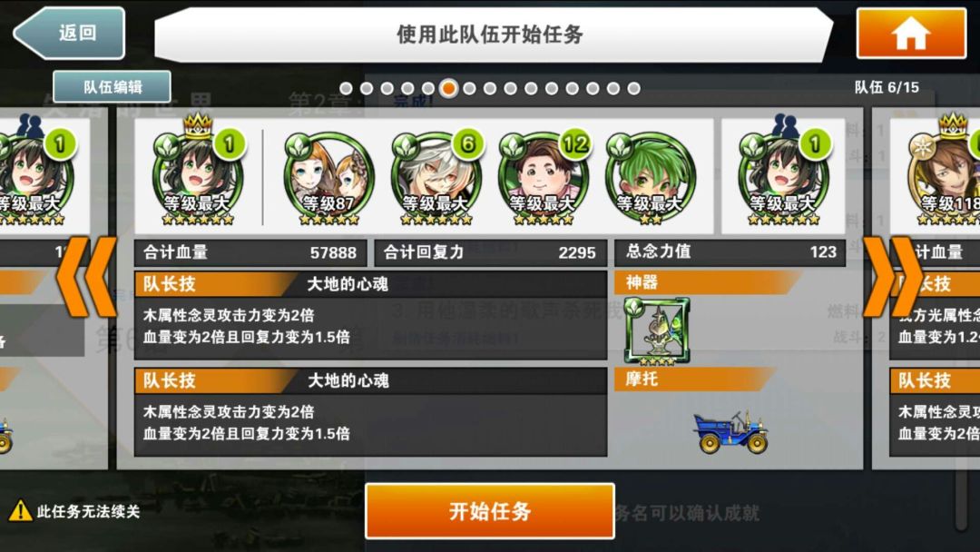The image size is (980, 552).
Task: Open the equipped 神器 artifact icon
Action: (x=657, y=330)
